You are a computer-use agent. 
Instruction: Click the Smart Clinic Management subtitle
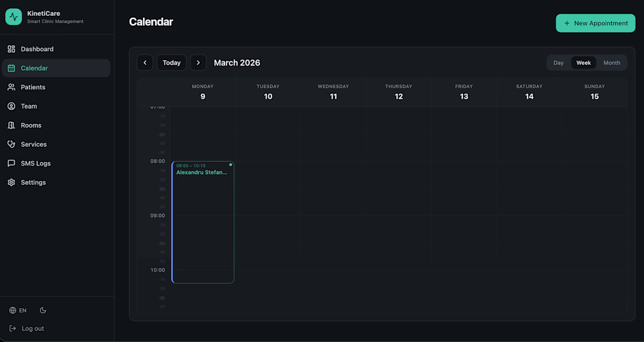[x=56, y=21]
